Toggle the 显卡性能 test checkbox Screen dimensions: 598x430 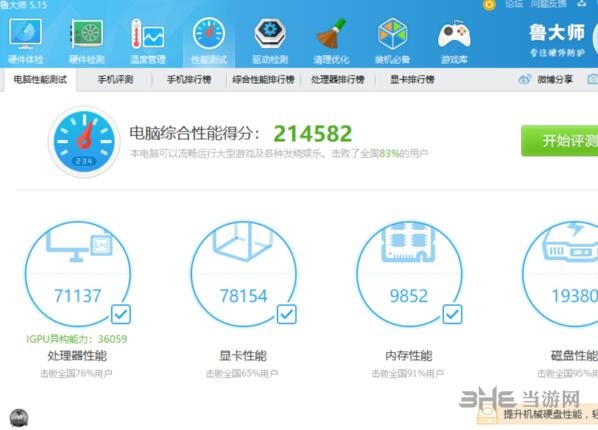[x=286, y=314]
